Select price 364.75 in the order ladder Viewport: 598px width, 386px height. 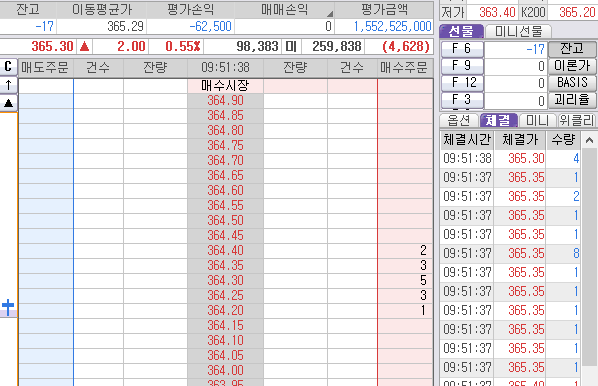coord(225,146)
